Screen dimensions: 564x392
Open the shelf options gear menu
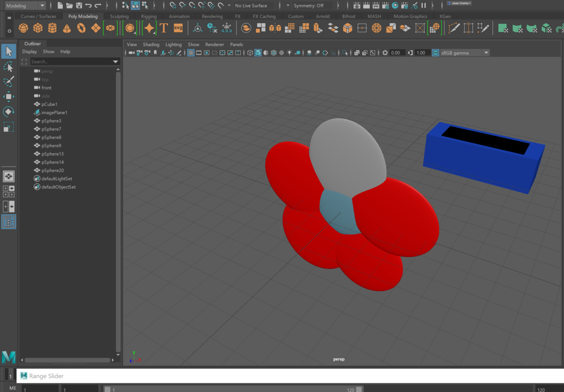9,31
